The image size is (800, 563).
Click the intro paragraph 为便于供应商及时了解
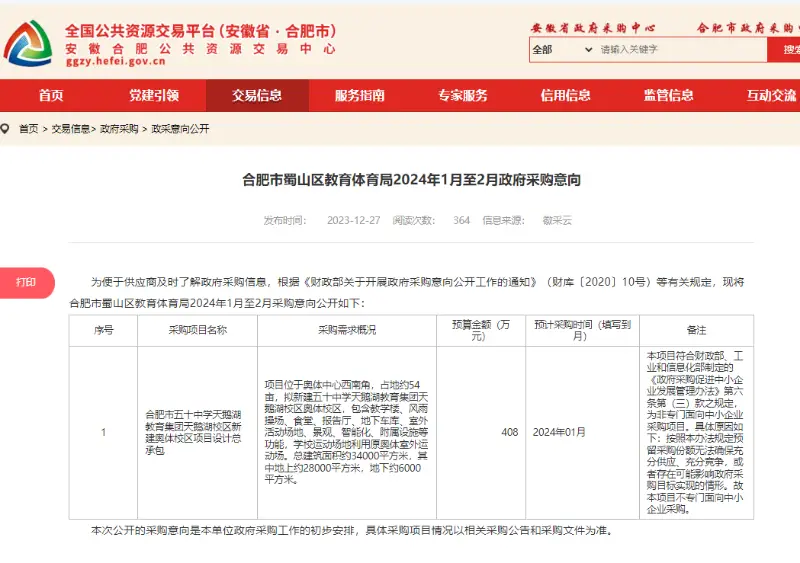[407, 292]
